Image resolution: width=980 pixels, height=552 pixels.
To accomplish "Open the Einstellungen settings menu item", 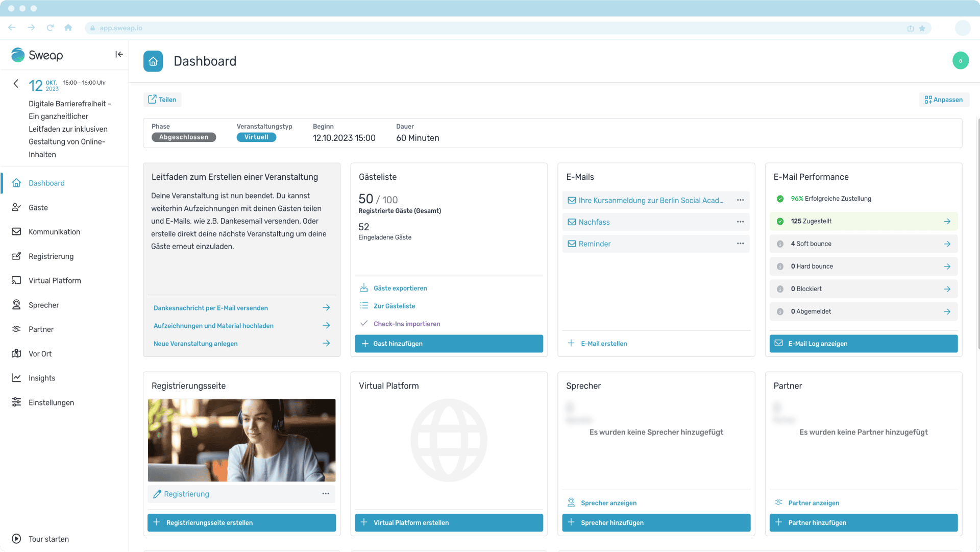I will tap(51, 402).
